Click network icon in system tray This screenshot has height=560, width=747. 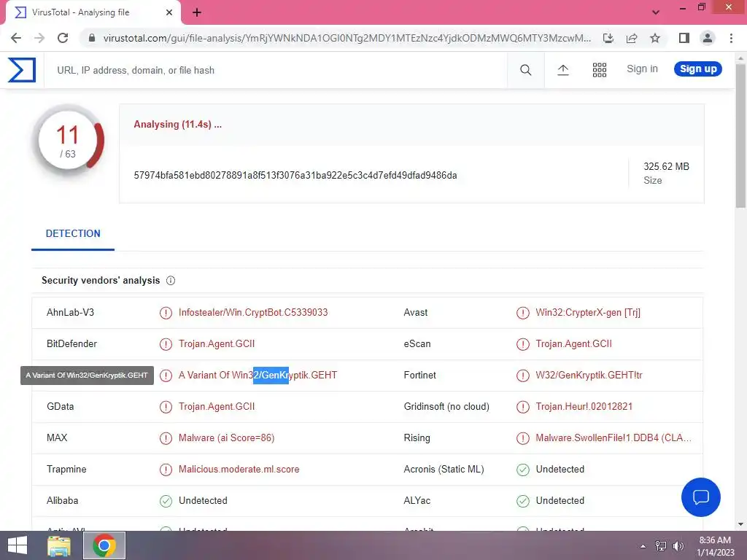661,546
